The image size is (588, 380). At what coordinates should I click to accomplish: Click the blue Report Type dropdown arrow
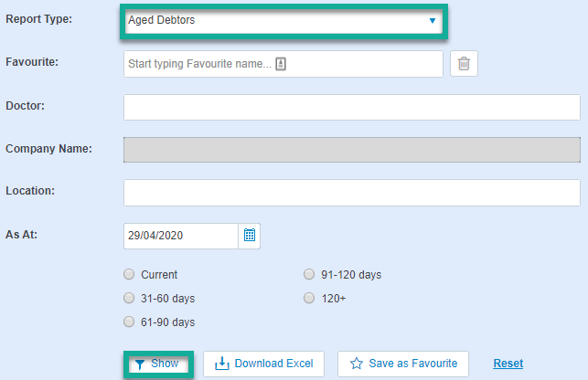coord(433,21)
